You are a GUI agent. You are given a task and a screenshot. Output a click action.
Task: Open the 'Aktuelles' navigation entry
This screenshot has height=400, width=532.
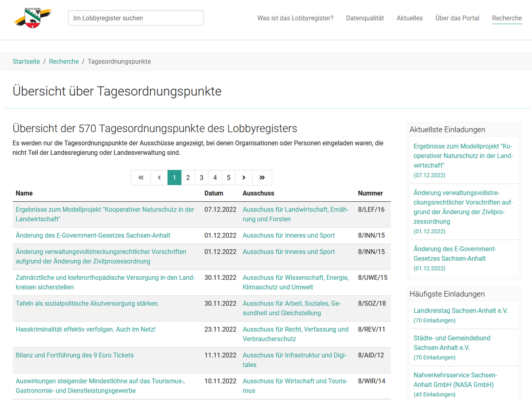(410, 18)
